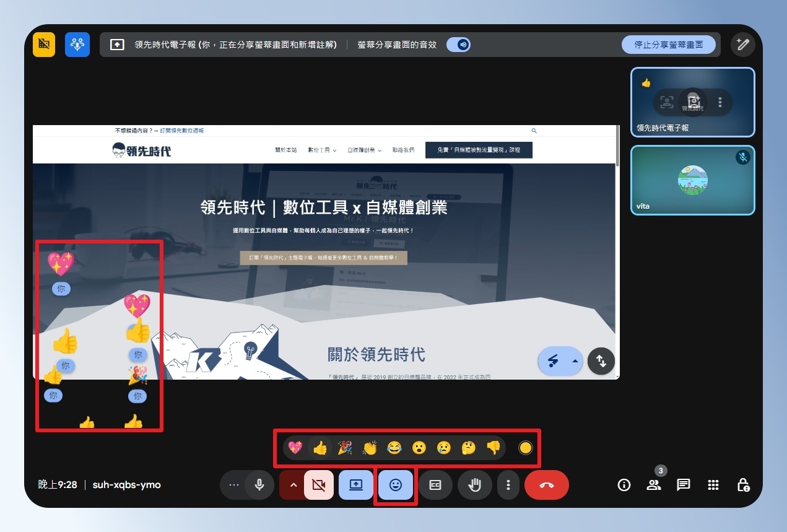
Task: Open three-dot menu on 領先時代電子報 tile
Action: click(720, 102)
